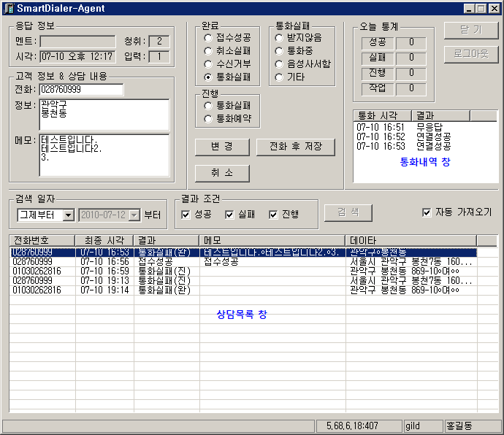Select the 07-10 16:56 접수성공 row
The width and height of the screenshot is (504, 435).
click(x=243, y=262)
